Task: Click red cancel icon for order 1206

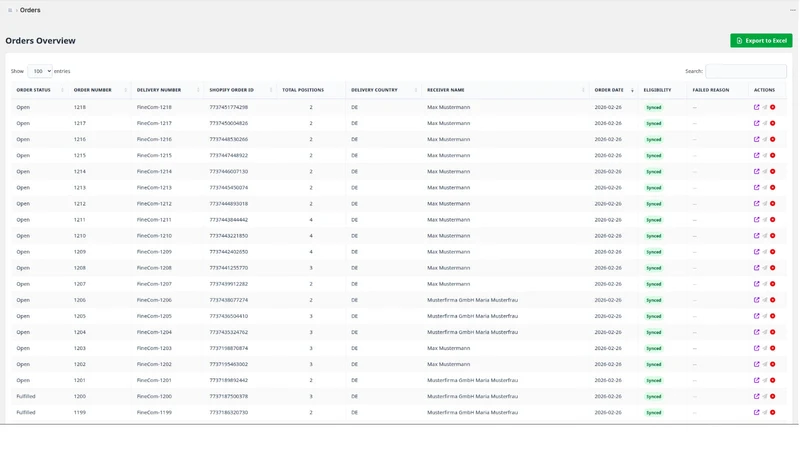Action: (x=772, y=300)
